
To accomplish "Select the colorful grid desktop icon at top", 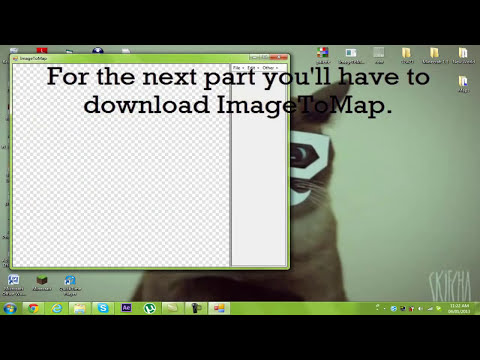I will pos(323,55).
